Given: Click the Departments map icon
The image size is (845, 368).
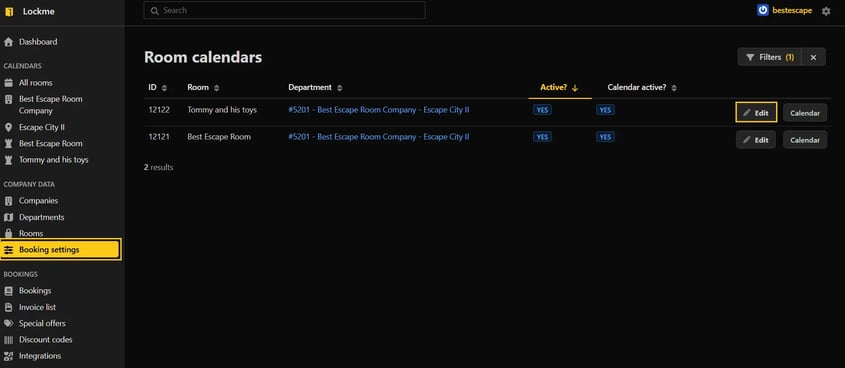Looking at the screenshot, I should tap(8, 217).
